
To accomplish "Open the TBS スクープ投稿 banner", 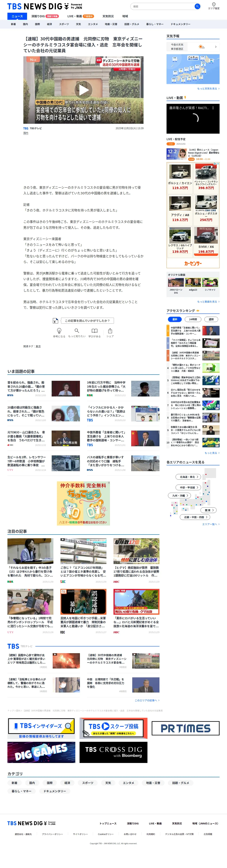I will point(114,728).
